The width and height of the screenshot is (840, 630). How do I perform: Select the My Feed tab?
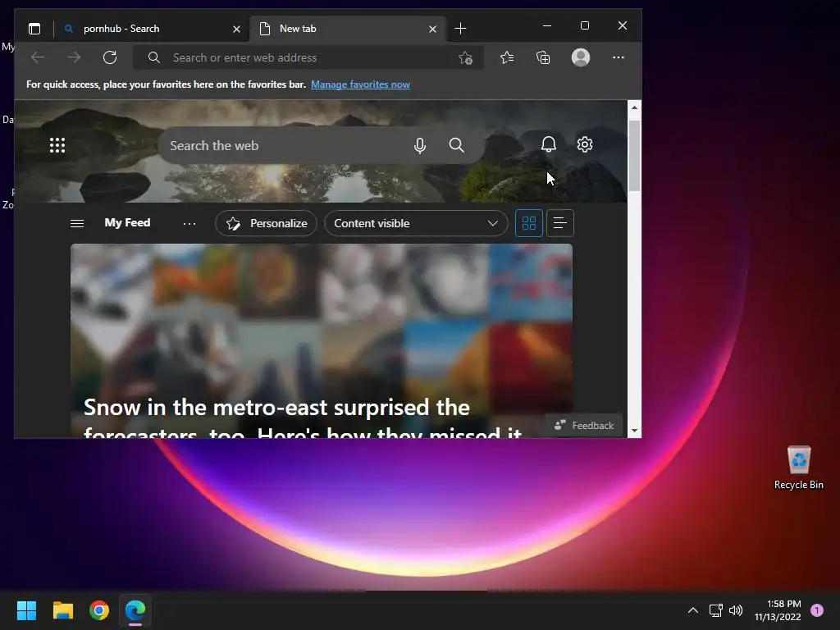coord(127,222)
